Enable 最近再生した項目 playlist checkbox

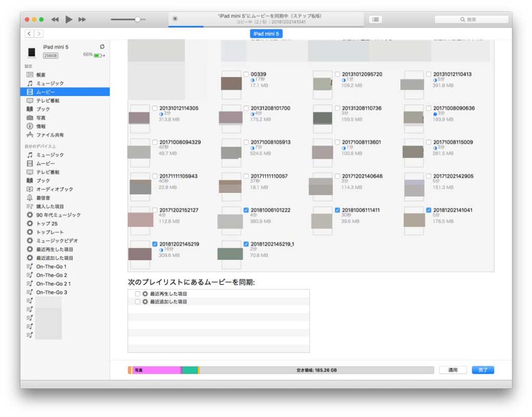click(138, 294)
